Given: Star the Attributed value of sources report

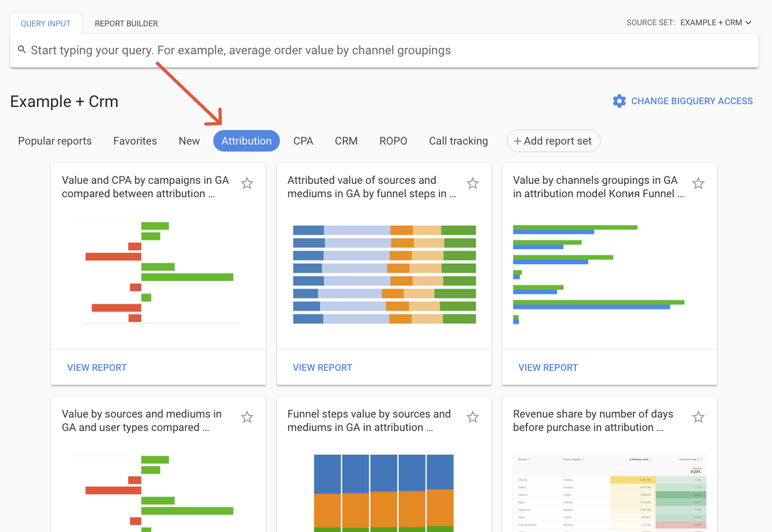Looking at the screenshot, I should 473,183.
